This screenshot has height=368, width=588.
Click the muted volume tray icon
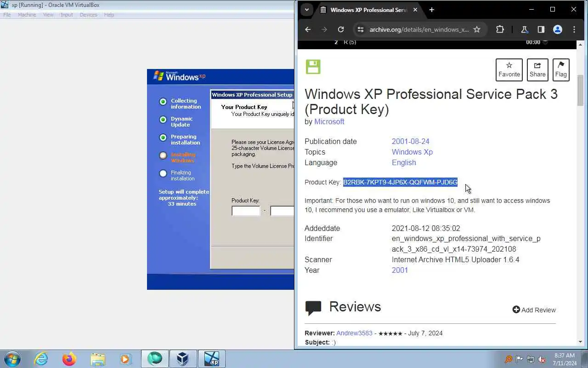[542, 359]
